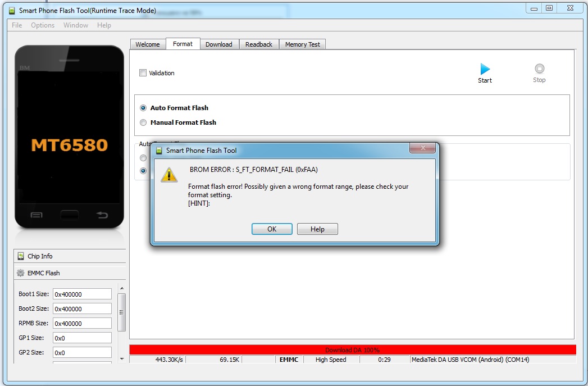Switch to the Format tab
588x386 pixels.
pos(183,44)
